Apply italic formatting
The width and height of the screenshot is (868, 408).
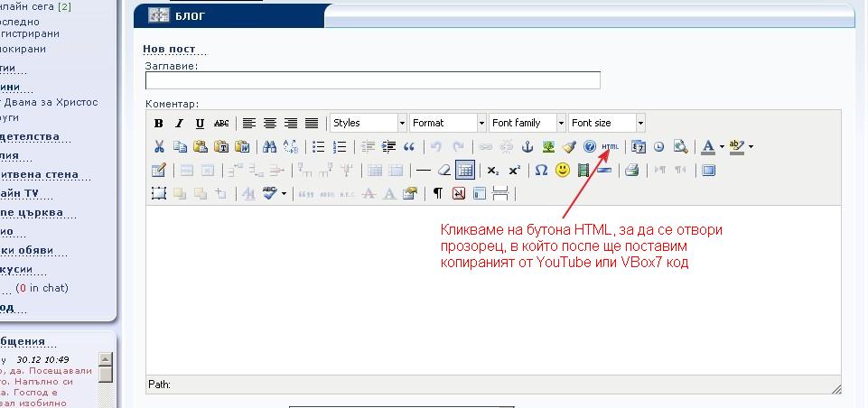[179, 123]
